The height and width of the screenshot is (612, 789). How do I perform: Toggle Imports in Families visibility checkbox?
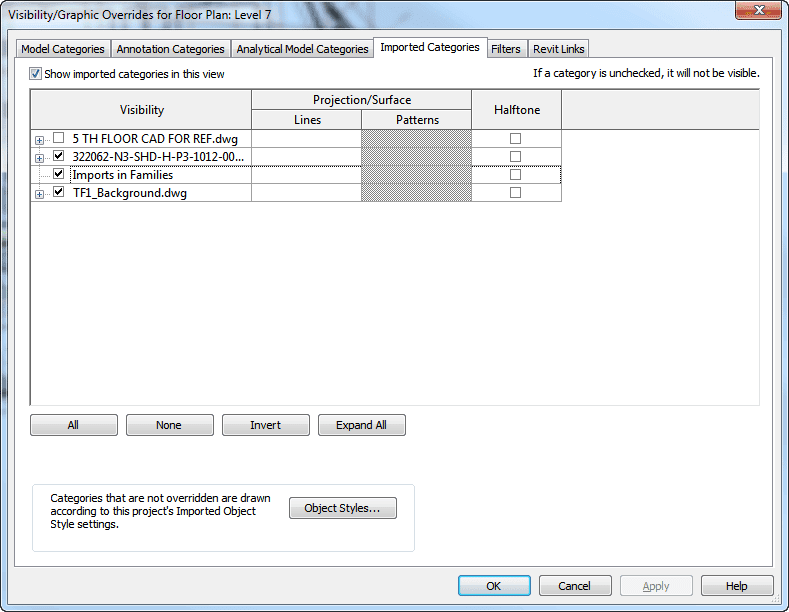(59, 174)
